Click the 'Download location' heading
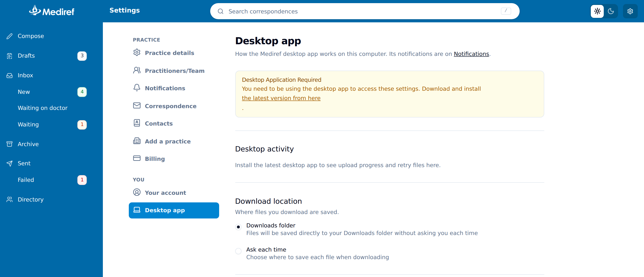The height and width of the screenshot is (277, 644). 268,201
